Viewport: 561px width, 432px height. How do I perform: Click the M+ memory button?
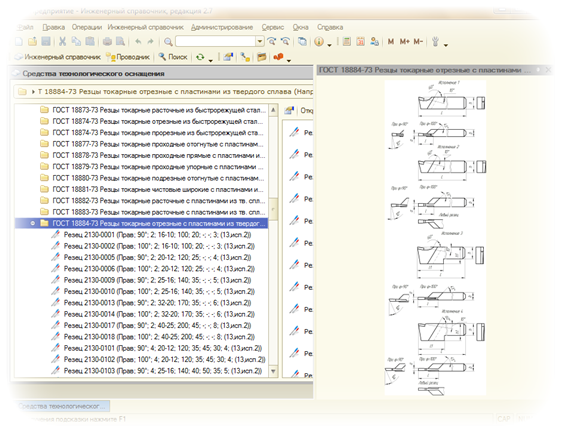click(x=405, y=42)
